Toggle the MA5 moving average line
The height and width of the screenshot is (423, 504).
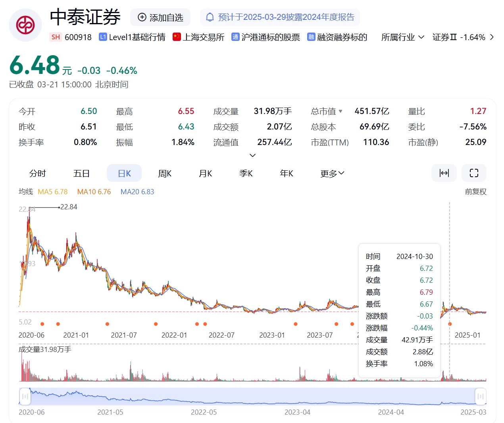(x=52, y=191)
